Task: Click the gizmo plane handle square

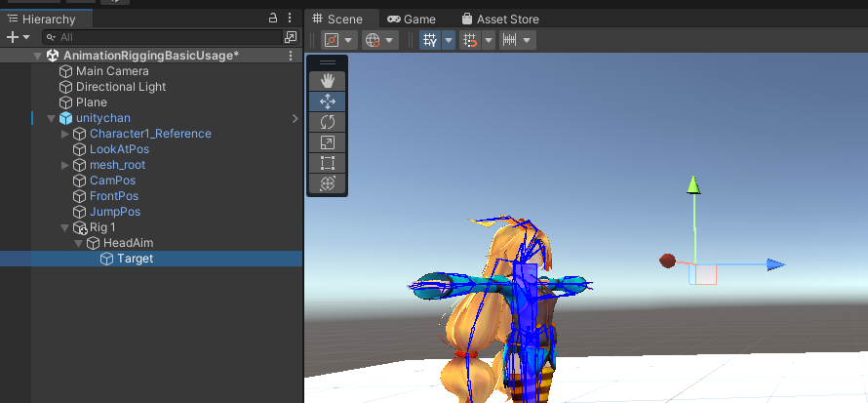Action: tap(706, 274)
